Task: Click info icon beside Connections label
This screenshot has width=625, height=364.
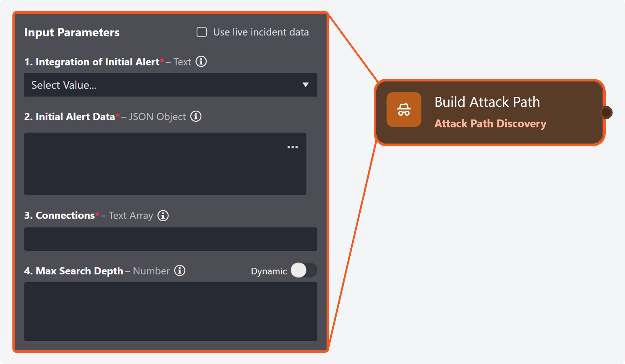Action: pos(163,216)
